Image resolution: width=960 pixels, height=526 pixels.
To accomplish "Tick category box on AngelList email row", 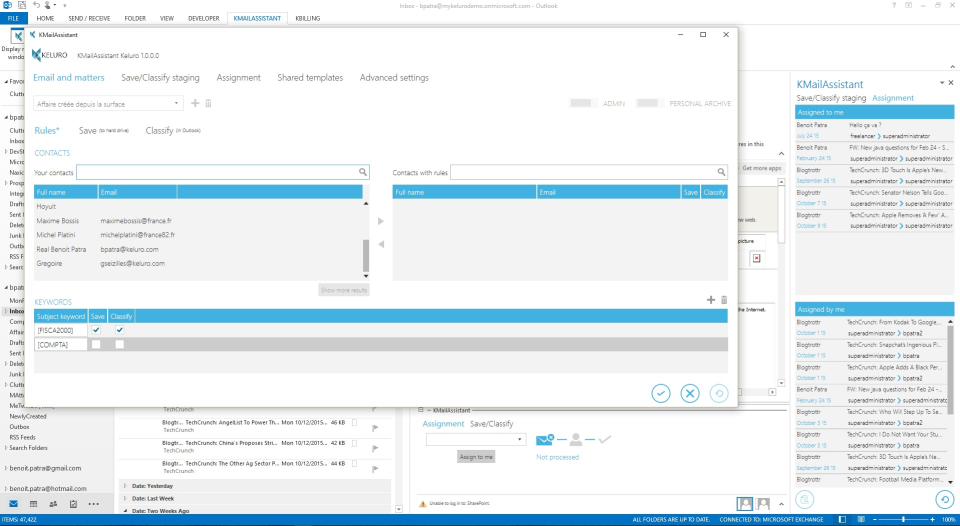I will tap(354, 423).
